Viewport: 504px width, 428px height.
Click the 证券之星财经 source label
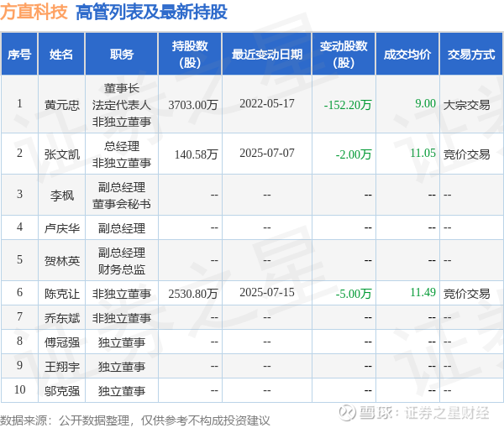point(447,413)
